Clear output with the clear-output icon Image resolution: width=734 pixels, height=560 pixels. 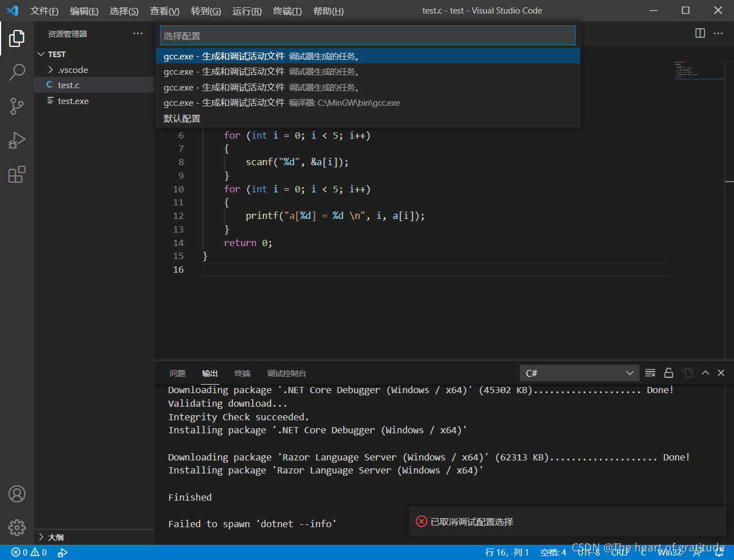(650, 373)
